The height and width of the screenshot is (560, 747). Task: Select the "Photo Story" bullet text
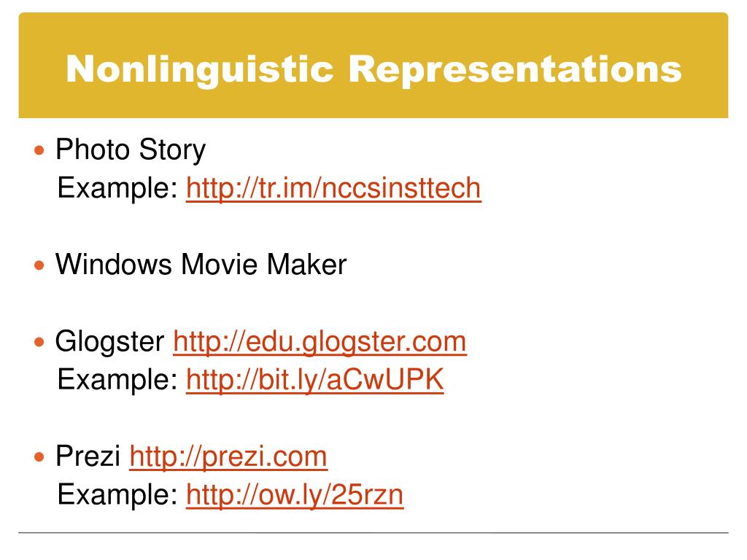pyautogui.click(x=131, y=150)
